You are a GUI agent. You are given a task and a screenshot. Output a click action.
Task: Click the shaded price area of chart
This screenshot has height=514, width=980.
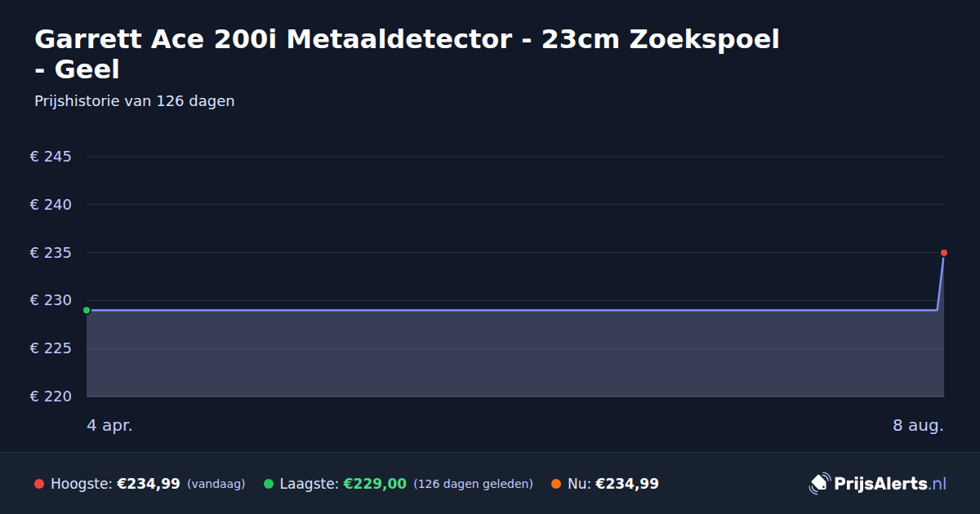tap(514, 353)
